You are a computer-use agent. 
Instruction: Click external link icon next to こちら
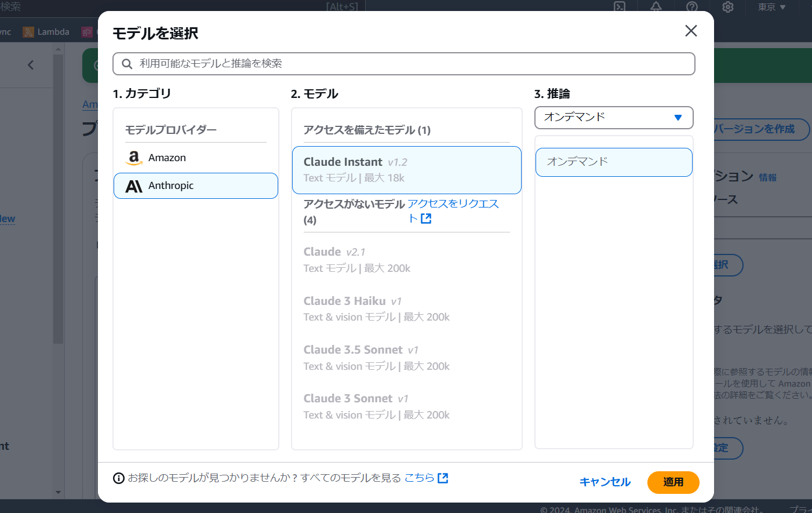point(443,478)
